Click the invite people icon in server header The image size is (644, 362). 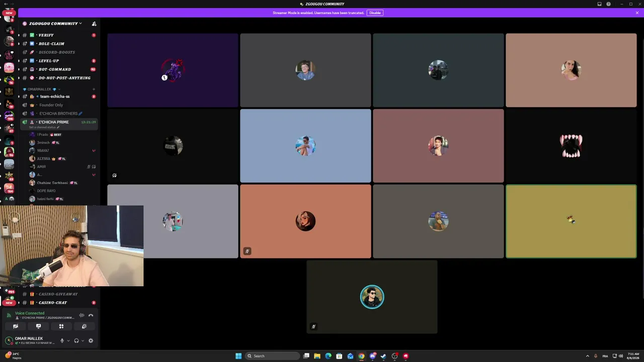94,24
